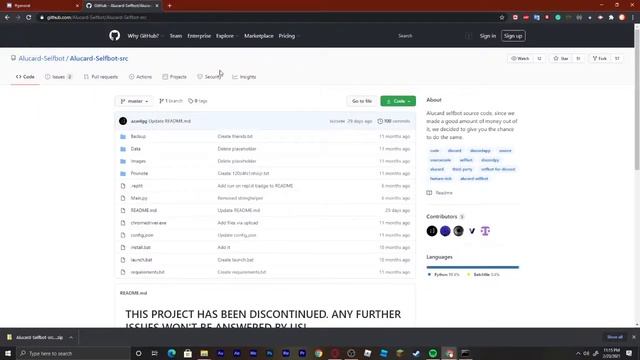
Task: Open the Alucard-Selfbot owner link
Action: click(41, 58)
